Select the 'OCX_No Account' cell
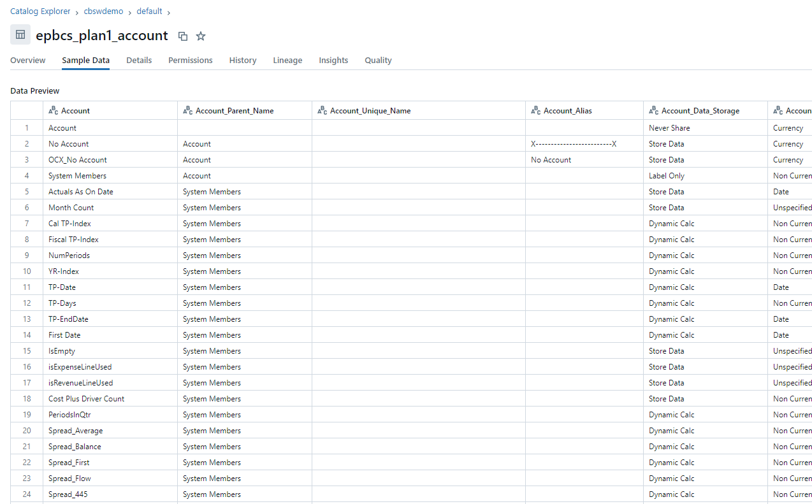Viewport: 812px width, 504px height. [78, 160]
